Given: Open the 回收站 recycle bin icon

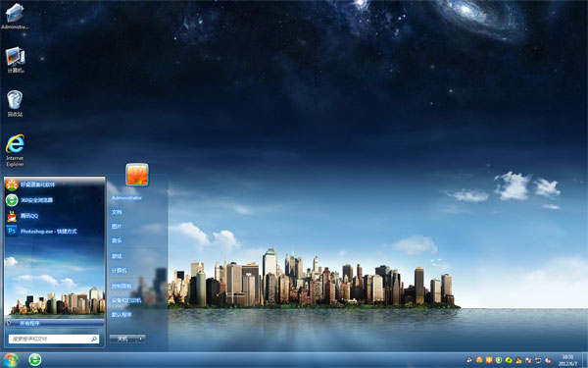Looking at the screenshot, I should [15, 104].
